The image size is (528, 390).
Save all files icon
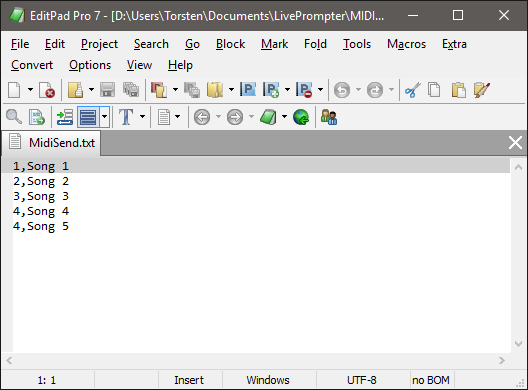[x=131, y=90]
